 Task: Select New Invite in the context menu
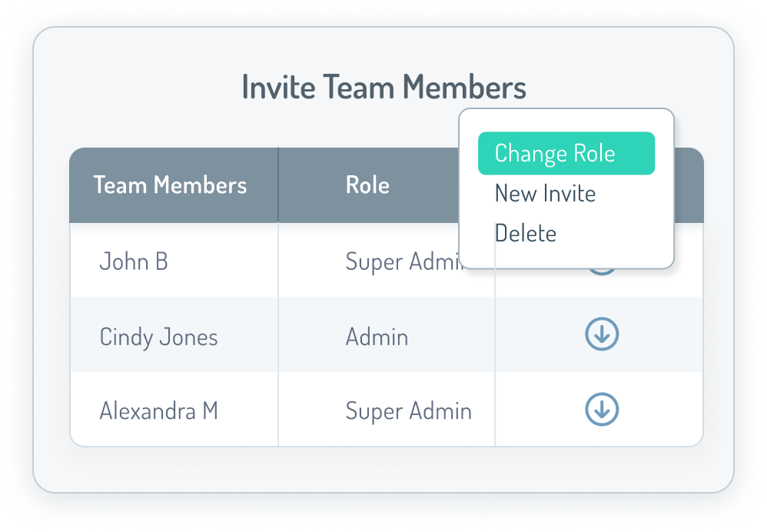coord(545,193)
